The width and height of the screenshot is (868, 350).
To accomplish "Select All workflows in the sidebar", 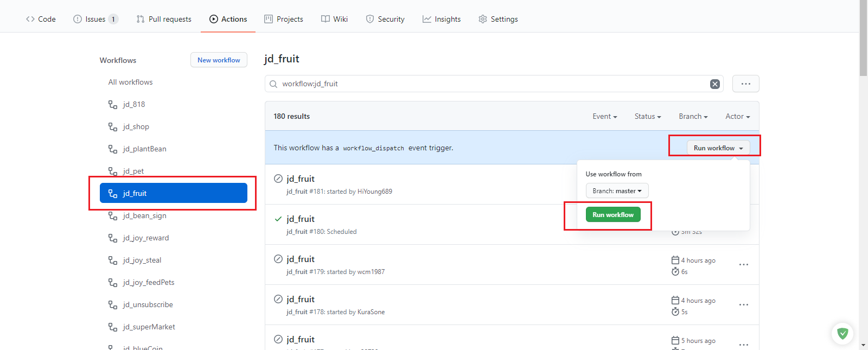I will (x=130, y=82).
